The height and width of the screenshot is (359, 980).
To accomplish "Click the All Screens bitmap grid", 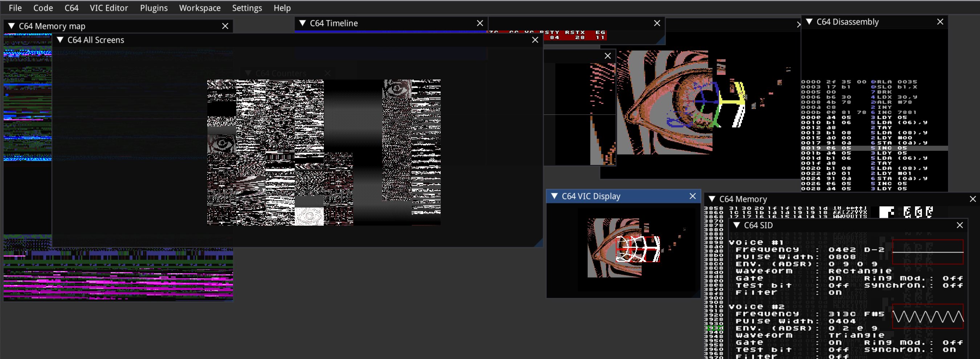I will (x=324, y=152).
